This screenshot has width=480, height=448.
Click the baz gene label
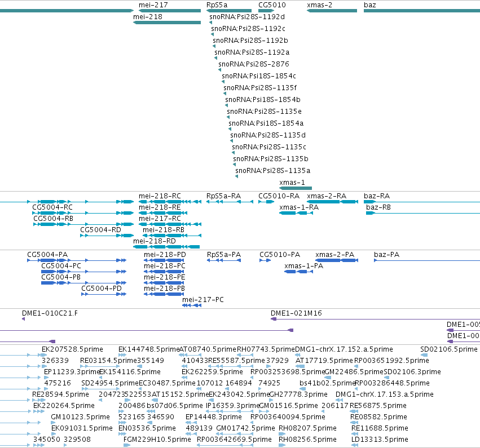(x=370, y=5)
